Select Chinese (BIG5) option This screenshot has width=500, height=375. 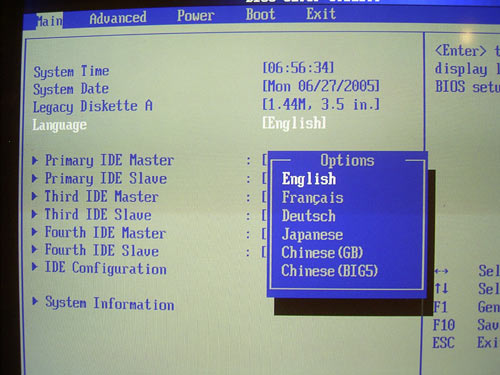(329, 270)
